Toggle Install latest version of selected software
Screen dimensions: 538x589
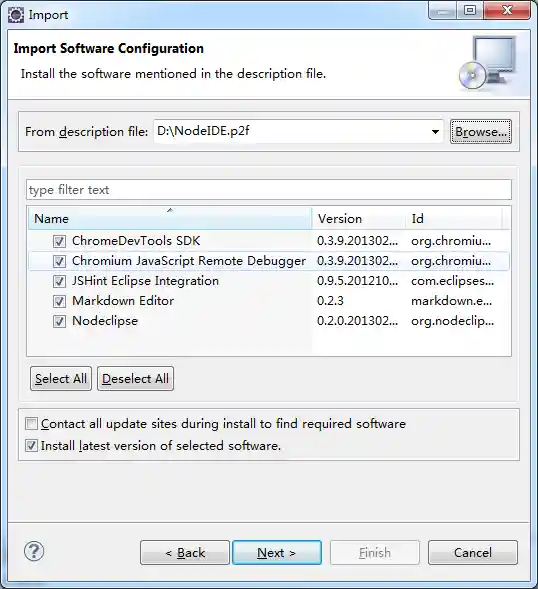(x=32, y=446)
